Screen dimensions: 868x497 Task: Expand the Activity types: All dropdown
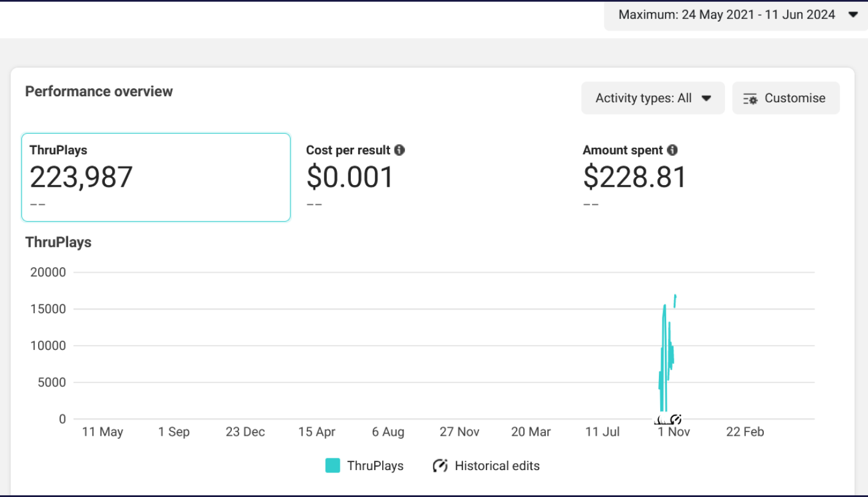coord(653,98)
